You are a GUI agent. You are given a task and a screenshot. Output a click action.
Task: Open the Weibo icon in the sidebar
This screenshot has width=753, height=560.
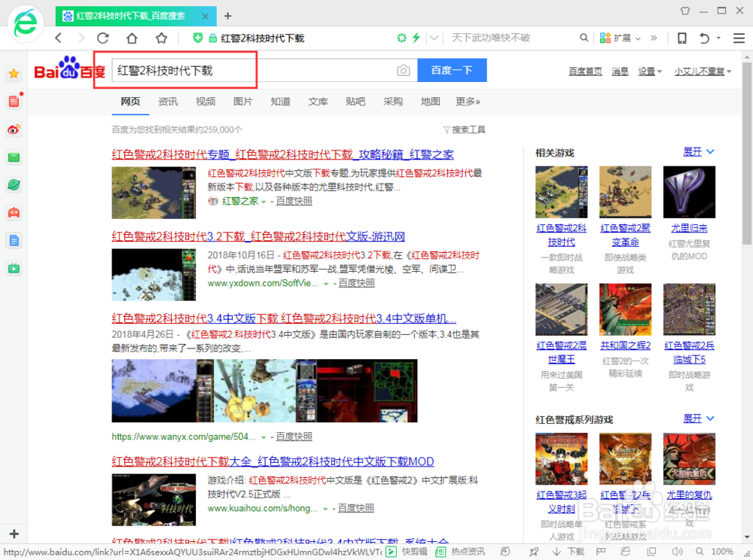pyautogui.click(x=14, y=129)
